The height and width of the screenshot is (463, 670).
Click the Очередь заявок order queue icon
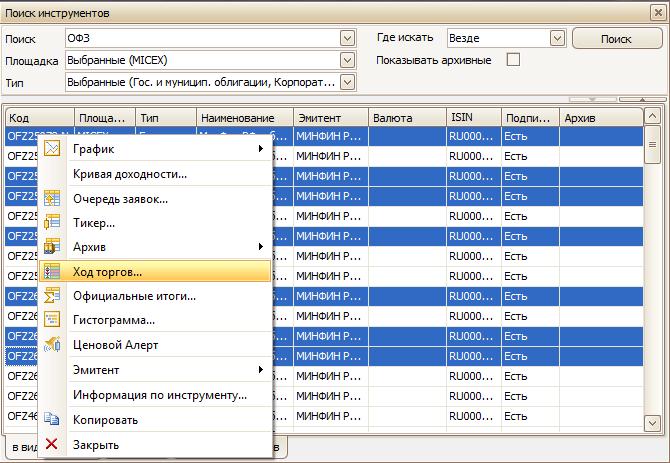53,198
